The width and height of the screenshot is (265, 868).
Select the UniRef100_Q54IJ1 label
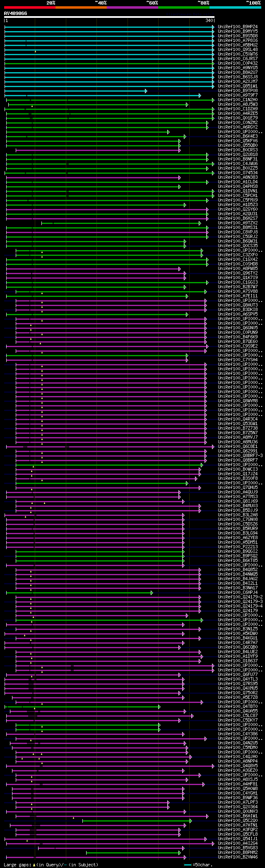pos(238,839)
